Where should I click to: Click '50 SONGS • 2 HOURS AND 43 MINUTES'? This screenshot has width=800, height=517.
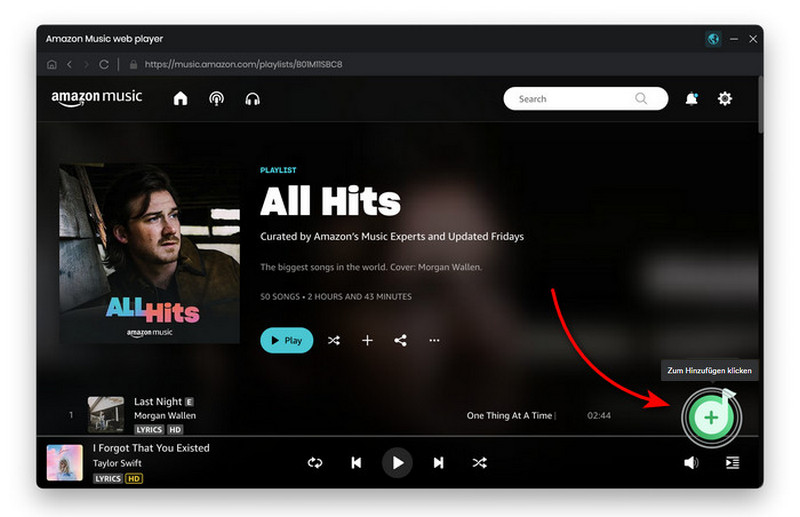(336, 297)
